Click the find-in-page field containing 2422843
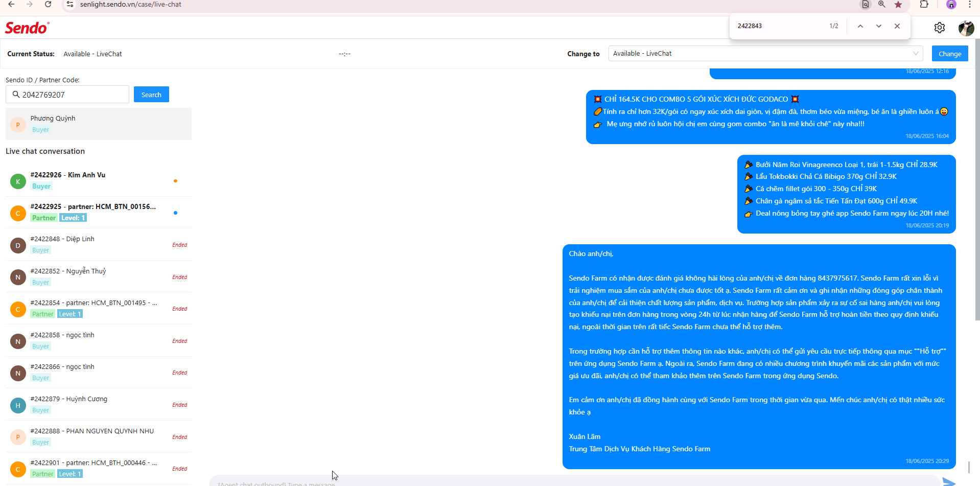This screenshot has width=980, height=486. tap(779, 26)
